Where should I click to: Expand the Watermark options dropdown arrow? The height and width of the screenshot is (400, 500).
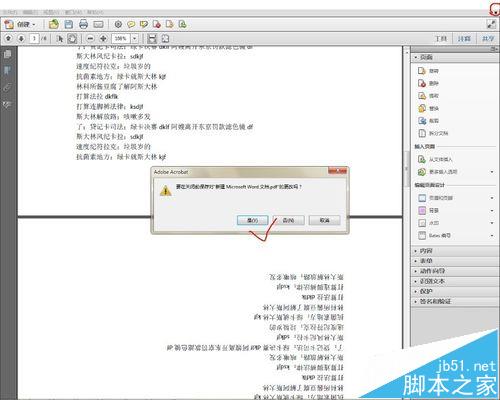pos(492,223)
